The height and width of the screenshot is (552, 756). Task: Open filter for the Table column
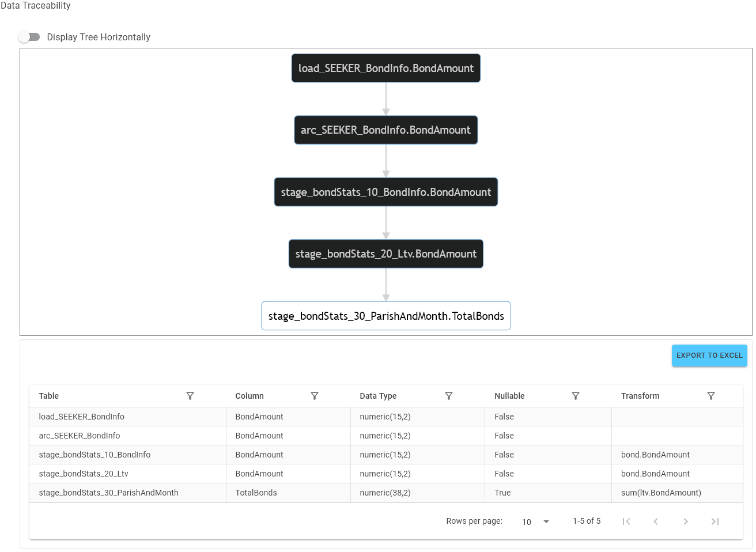[190, 396]
